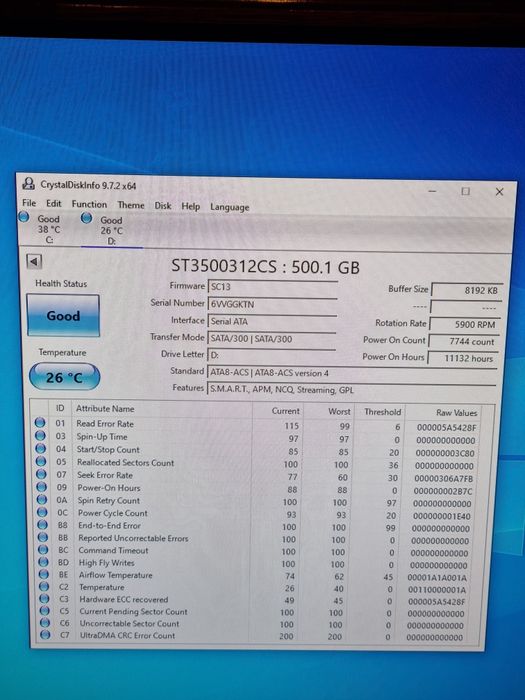525x700 pixels.
Task: Click the Transfer Mode field SATA/300
Action: tap(271, 338)
